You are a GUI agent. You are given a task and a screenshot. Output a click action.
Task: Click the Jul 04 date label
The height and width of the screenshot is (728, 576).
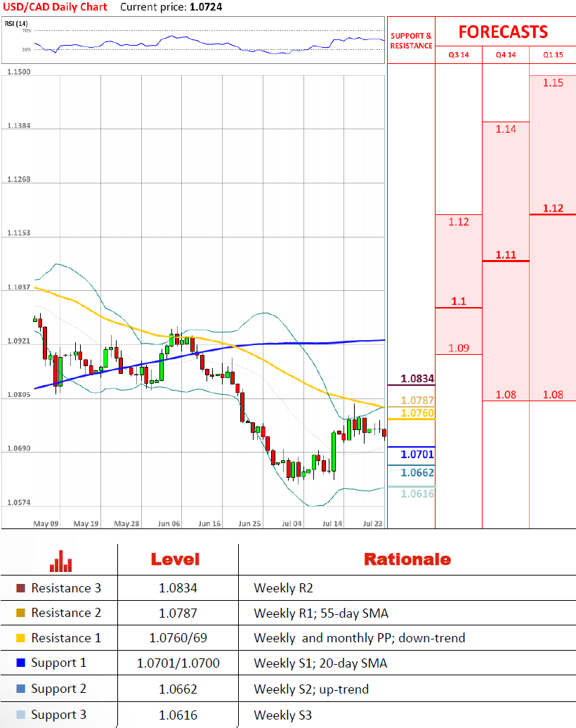tap(292, 524)
